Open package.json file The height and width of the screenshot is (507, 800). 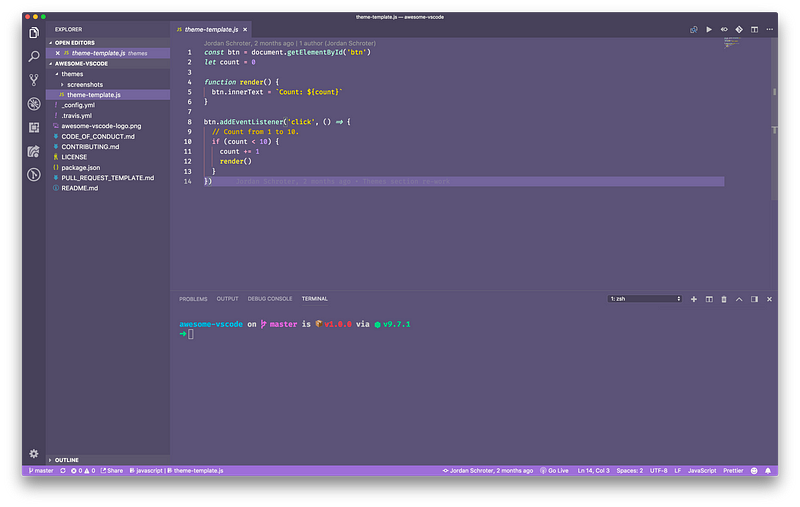108,168
